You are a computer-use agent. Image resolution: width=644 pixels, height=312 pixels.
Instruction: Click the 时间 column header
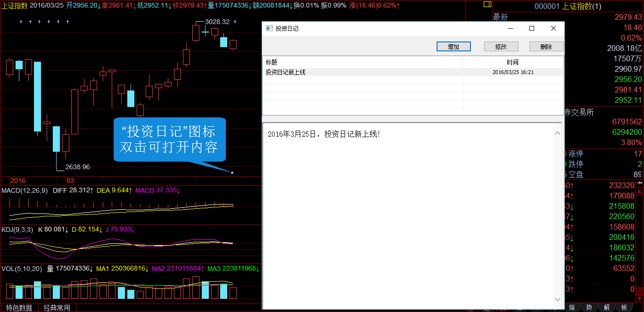coord(512,62)
